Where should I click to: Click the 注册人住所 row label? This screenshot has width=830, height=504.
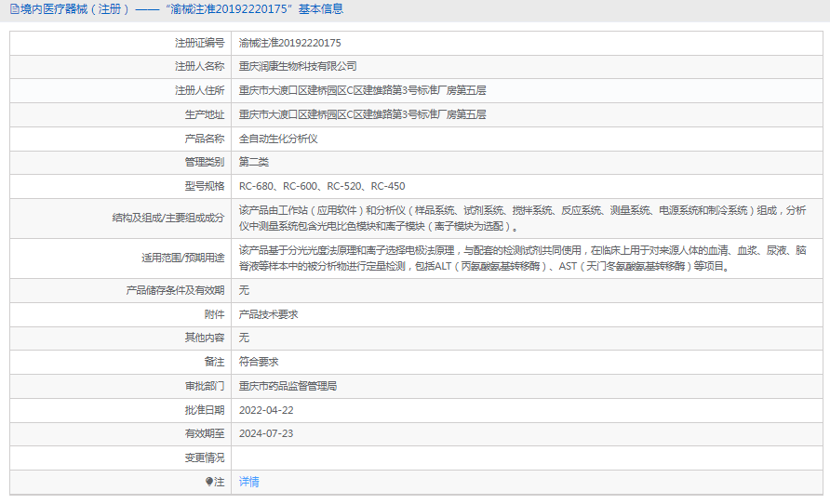199,90
